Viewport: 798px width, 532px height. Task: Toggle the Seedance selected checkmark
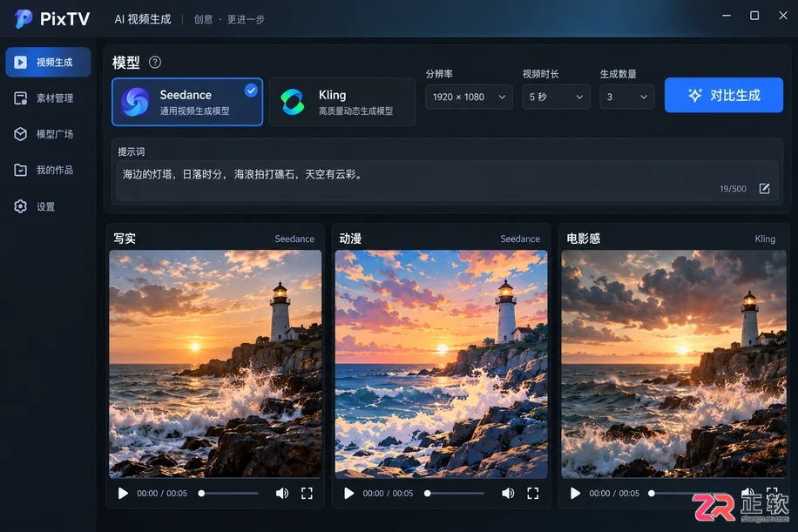pos(251,91)
